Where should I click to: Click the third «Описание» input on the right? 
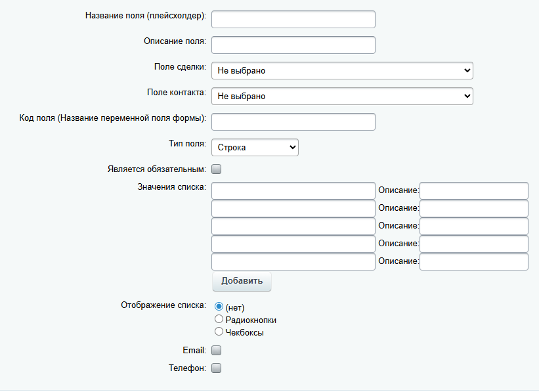point(474,226)
